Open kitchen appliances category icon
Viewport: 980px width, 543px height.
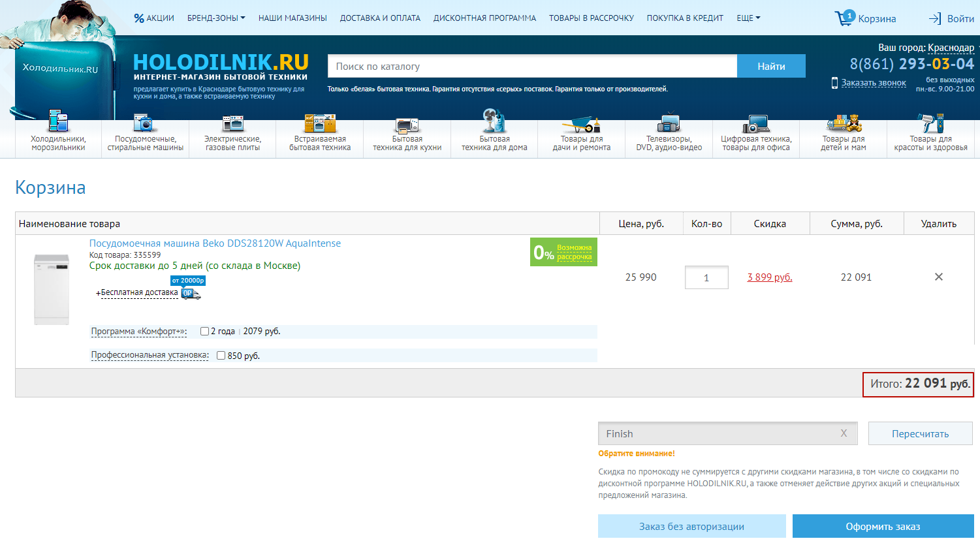(407, 125)
